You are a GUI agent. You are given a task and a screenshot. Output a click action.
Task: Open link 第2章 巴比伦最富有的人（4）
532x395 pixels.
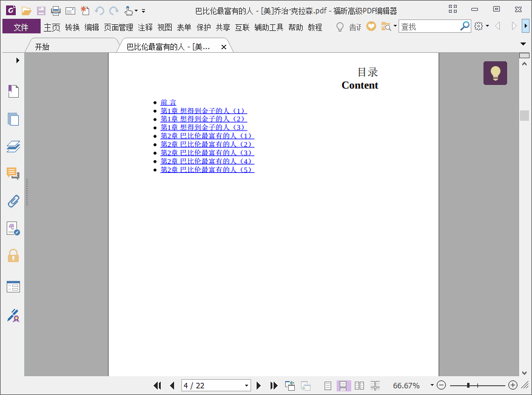(x=207, y=161)
